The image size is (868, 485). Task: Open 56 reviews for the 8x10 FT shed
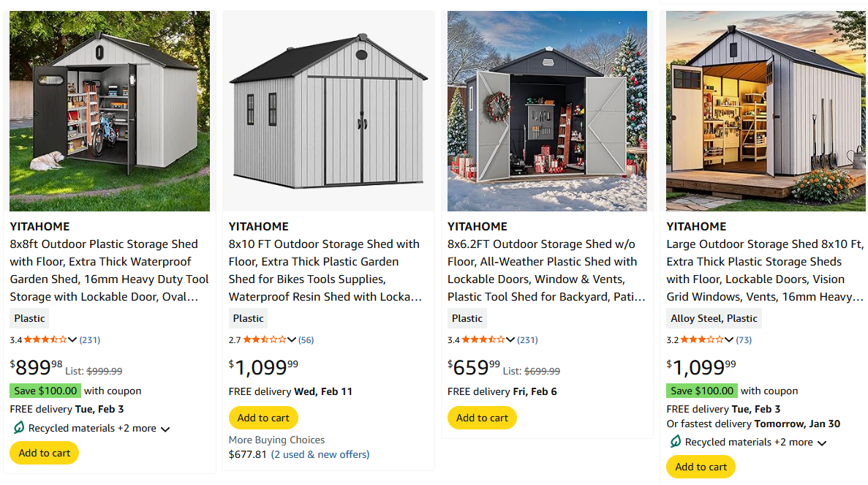tap(306, 339)
